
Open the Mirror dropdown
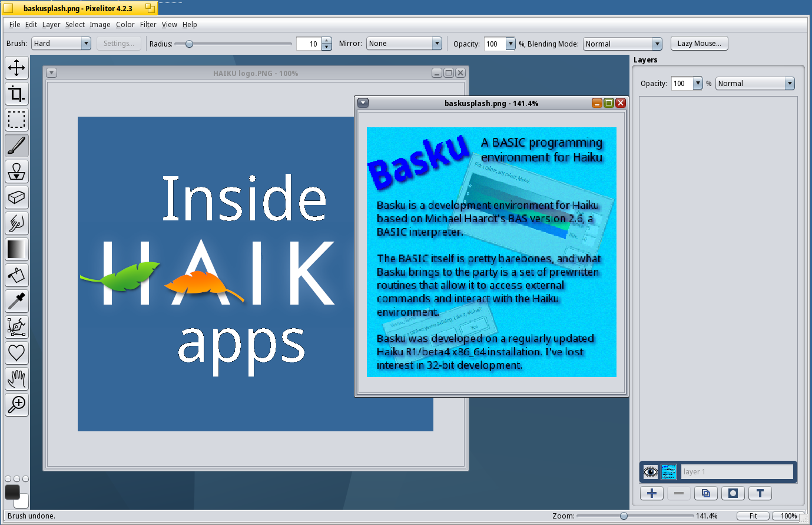pos(404,44)
